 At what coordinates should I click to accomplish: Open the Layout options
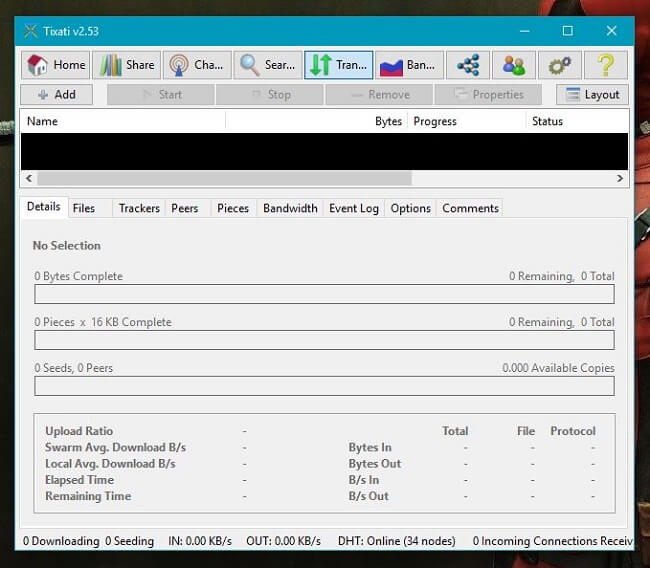pos(592,95)
